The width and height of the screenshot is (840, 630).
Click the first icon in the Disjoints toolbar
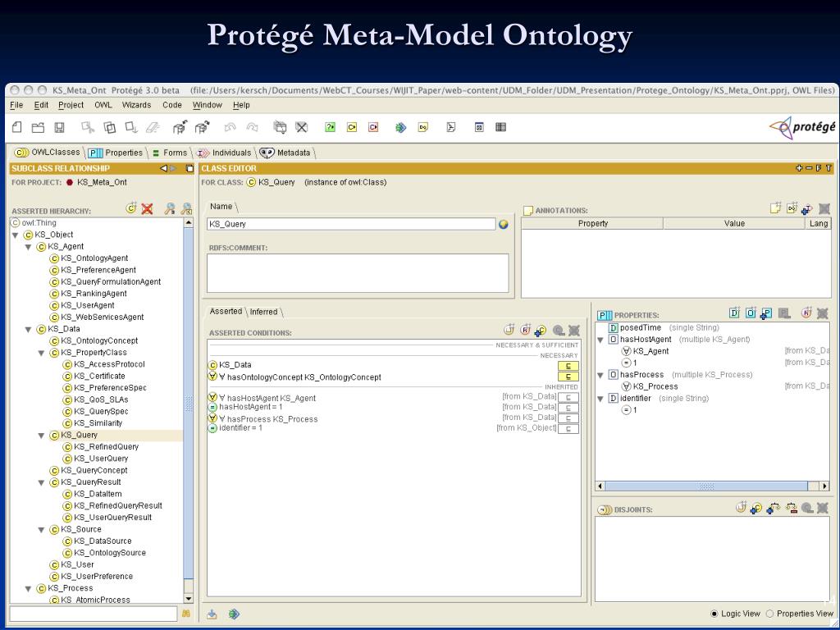[741, 507]
